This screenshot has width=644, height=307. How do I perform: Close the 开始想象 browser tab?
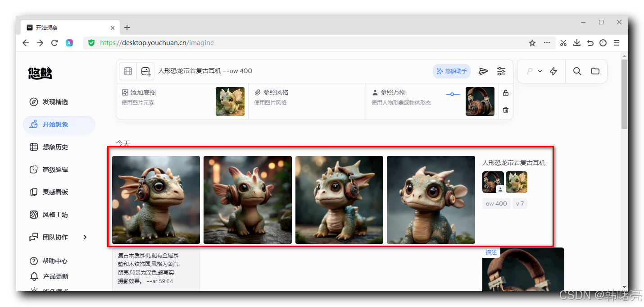[x=113, y=28]
